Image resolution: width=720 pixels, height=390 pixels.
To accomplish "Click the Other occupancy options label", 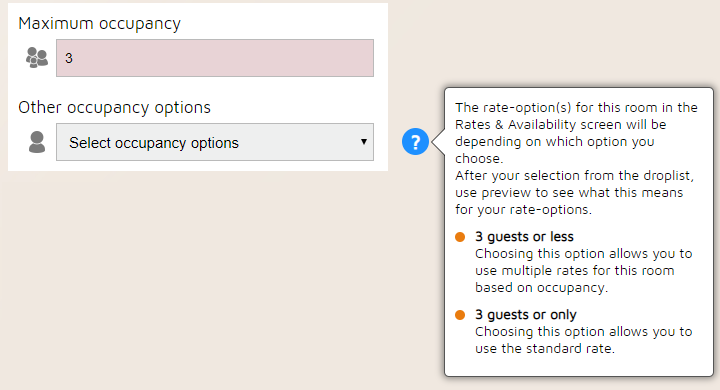I will 114,107.
